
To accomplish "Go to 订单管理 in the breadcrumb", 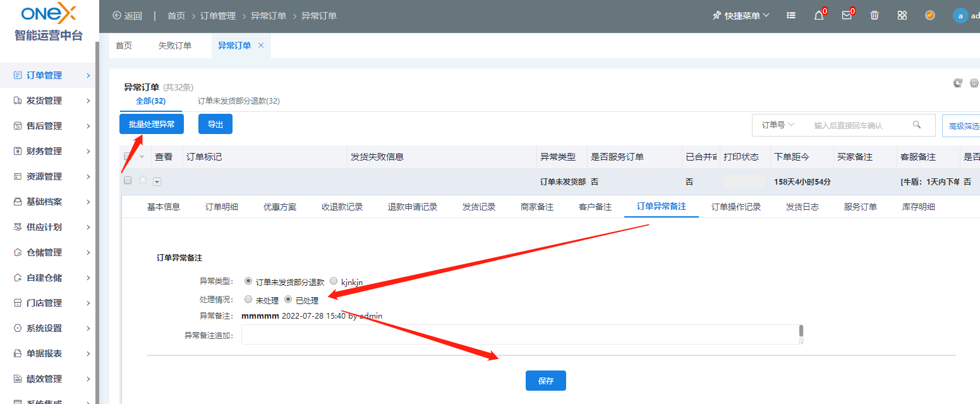I will click(x=218, y=16).
